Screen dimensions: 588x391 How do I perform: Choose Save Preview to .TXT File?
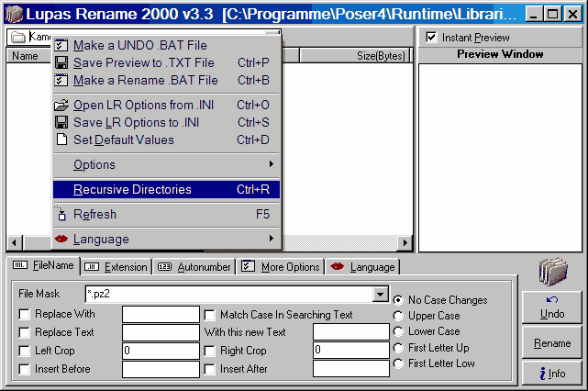[x=167, y=62]
